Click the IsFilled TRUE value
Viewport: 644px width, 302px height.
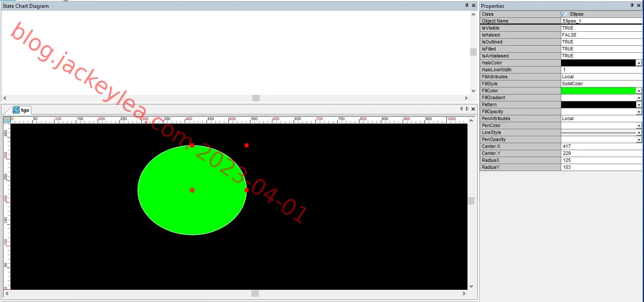click(601, 49)
